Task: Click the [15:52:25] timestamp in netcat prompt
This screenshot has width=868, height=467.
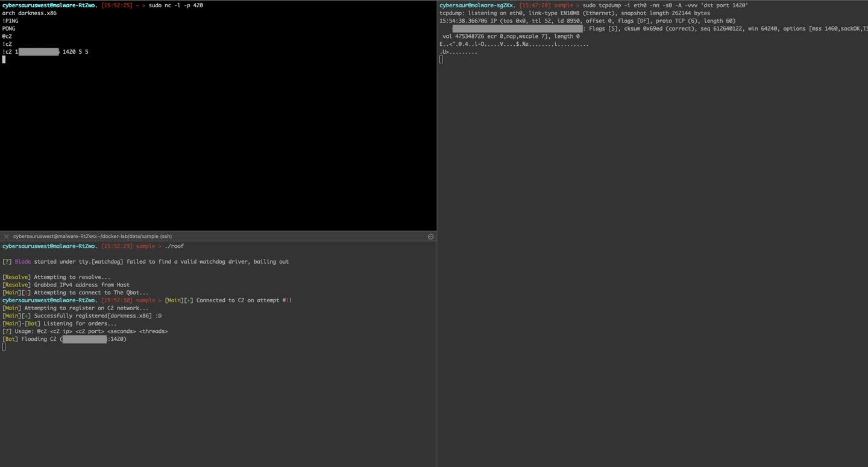Action: coord(116,5)
